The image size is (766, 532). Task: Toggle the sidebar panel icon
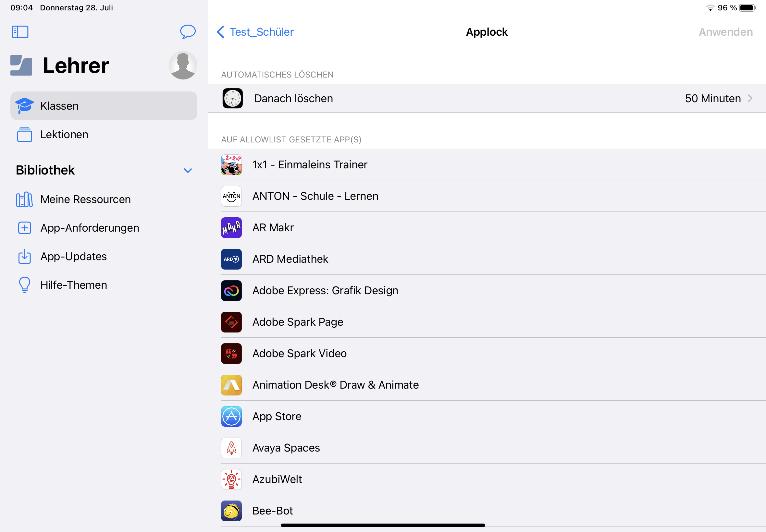[20, 32]
